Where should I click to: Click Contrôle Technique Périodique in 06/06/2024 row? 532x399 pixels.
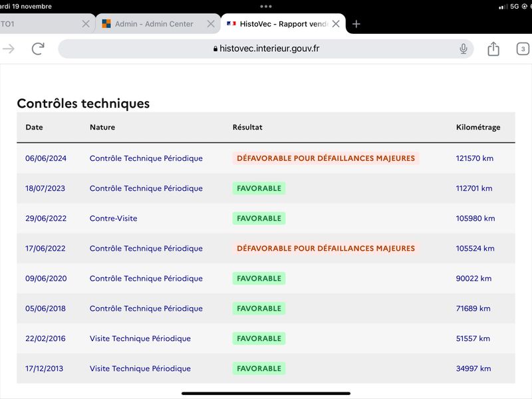tap(146, 158)
